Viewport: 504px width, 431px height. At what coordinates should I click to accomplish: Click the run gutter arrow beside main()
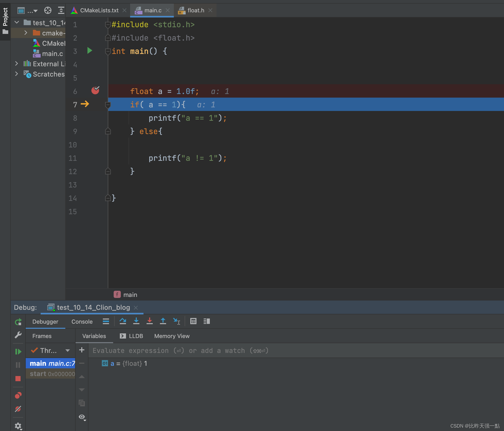click(89, 51)
